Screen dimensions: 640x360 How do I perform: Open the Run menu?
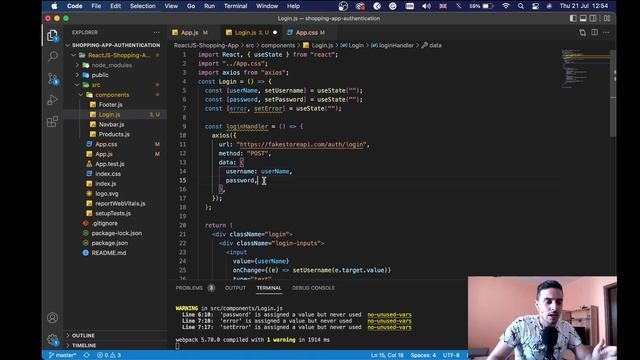209,6
